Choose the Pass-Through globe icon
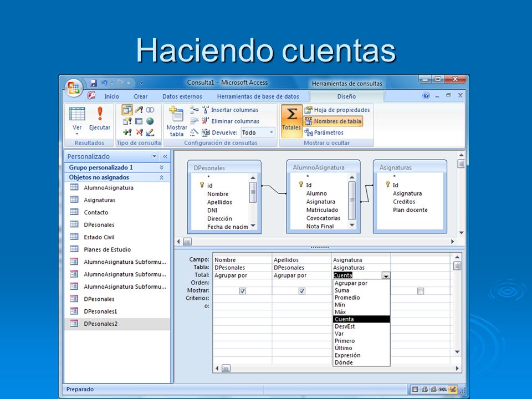The image size is (532, 399). (150, 121)
